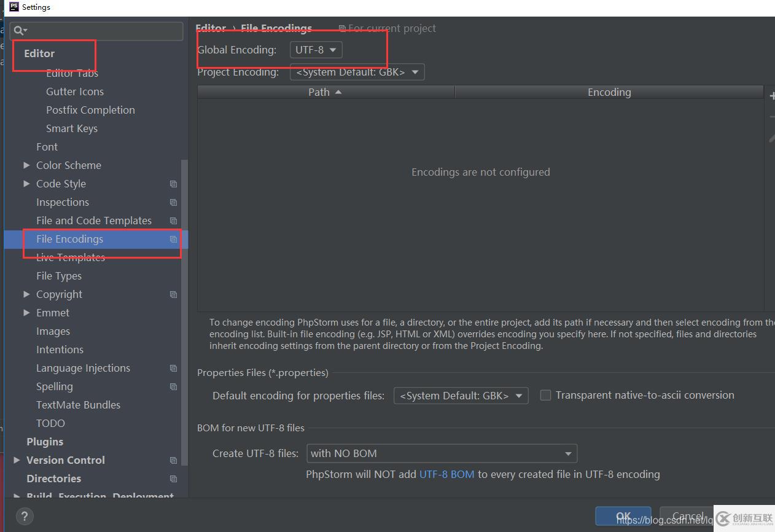Screen dimensions: 775x532
Task: Click the project icon beside Copyright
Action: [173, 294]
